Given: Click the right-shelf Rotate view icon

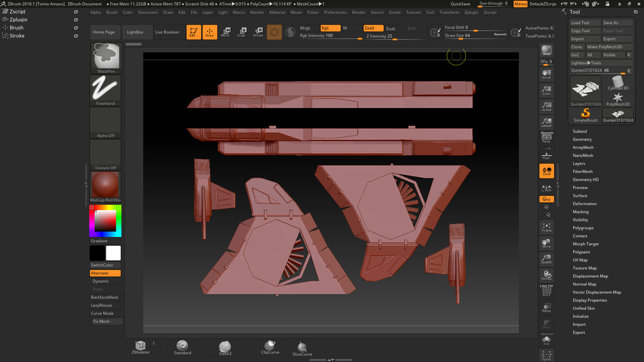Looking at the screenshot, I should (547, 275).
